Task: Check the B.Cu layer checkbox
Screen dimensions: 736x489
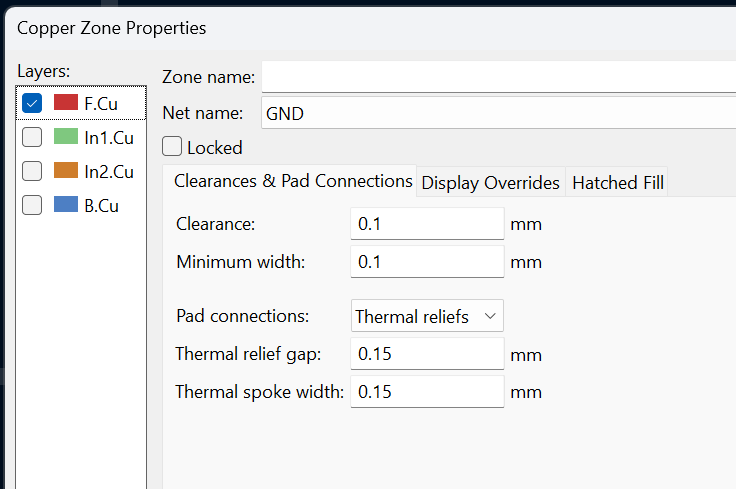Action: 32,205
